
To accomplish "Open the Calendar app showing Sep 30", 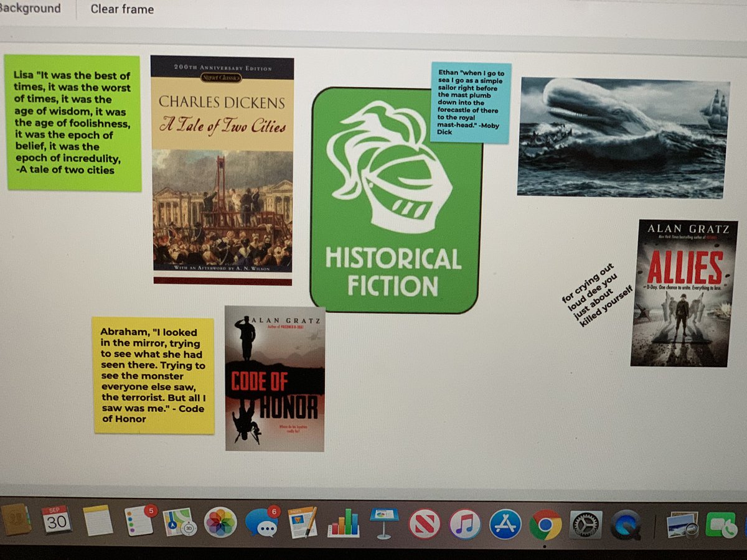I will tap(57, 520).
